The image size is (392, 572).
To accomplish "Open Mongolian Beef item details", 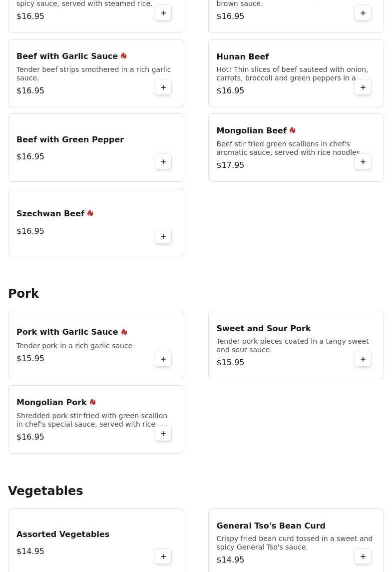I will (251, 131).
